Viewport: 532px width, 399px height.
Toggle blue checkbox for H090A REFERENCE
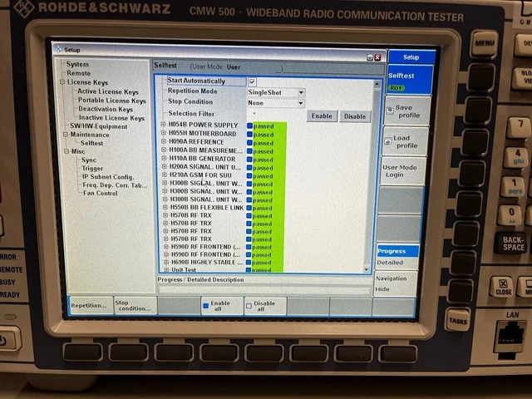pos(249,143)
